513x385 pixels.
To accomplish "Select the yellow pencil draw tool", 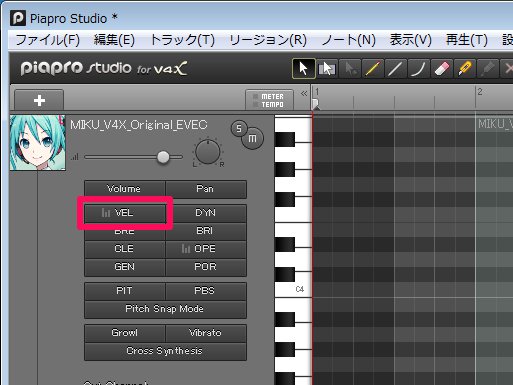I will pos(372,69).
